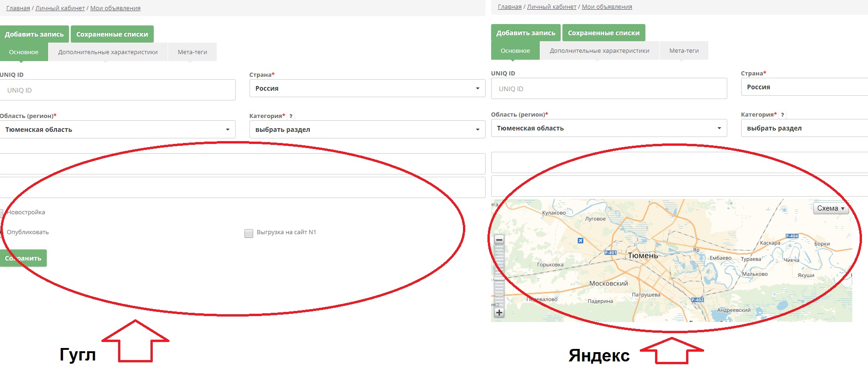The width and height of the screenshot is (868, 379).
Task: Click the Московский label on the map
Action: coord(609,284)
